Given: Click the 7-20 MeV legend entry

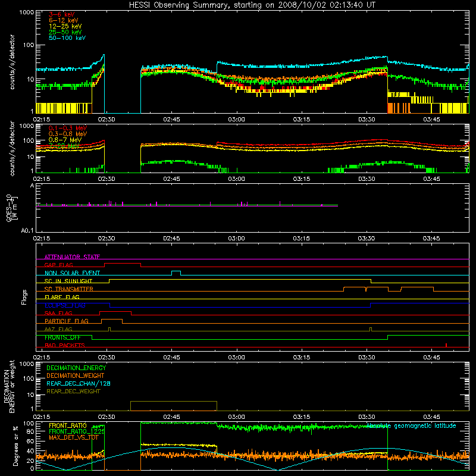Looking at the screenshot, I should (64, 146).
